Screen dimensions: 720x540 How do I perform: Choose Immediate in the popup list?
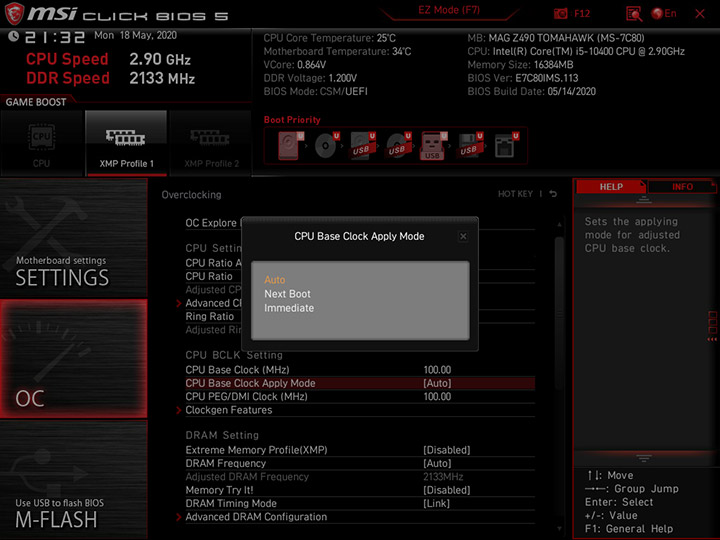pyautogui.click(x=289, y=308)
